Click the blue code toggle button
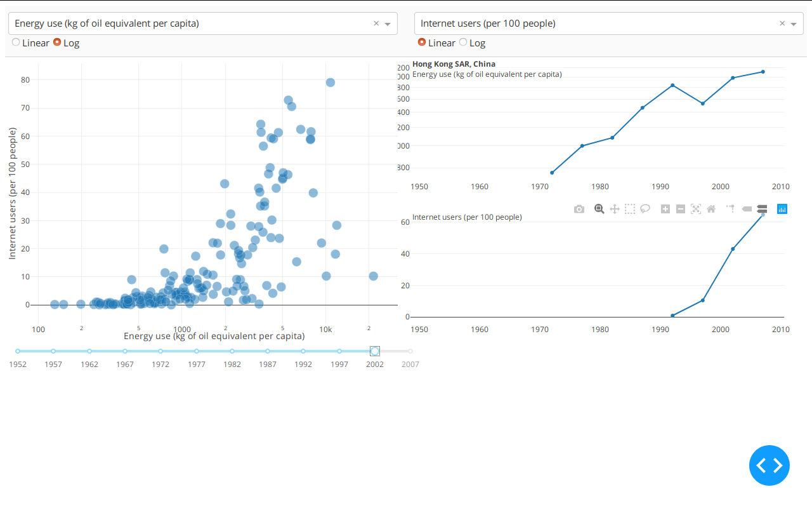Viewport: 812px width, 508px height. [x=769, y=465]
